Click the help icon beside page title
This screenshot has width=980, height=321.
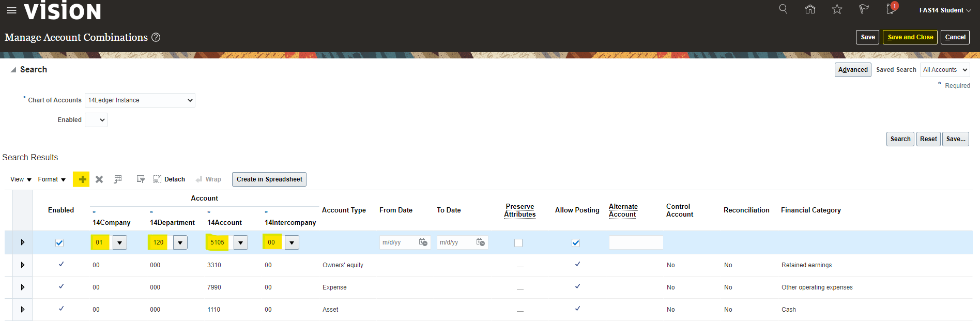coord(156,37)
